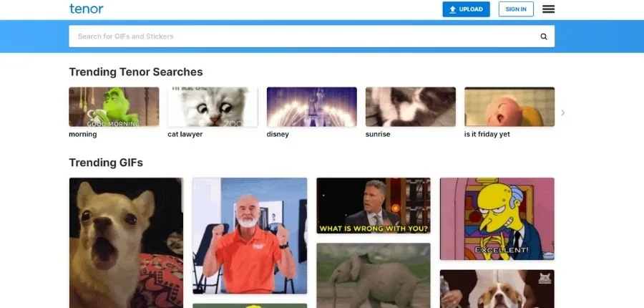644x308 pixels.
Task: Click the 'cat lawyer' search label
Action: [185, 134]
